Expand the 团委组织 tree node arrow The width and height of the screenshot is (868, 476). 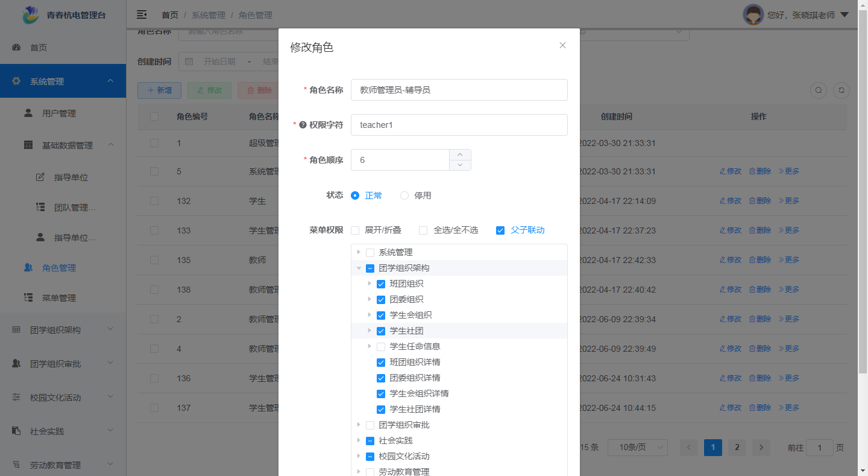(370, 299)
